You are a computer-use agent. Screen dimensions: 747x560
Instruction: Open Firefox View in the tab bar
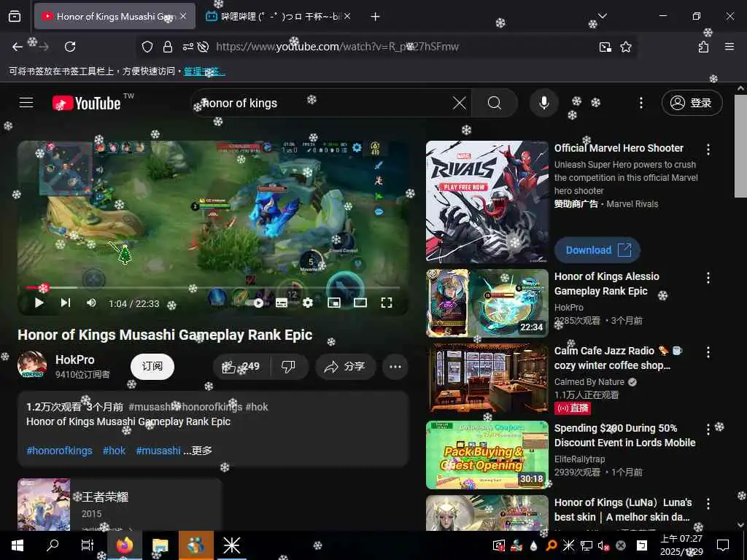15,17
